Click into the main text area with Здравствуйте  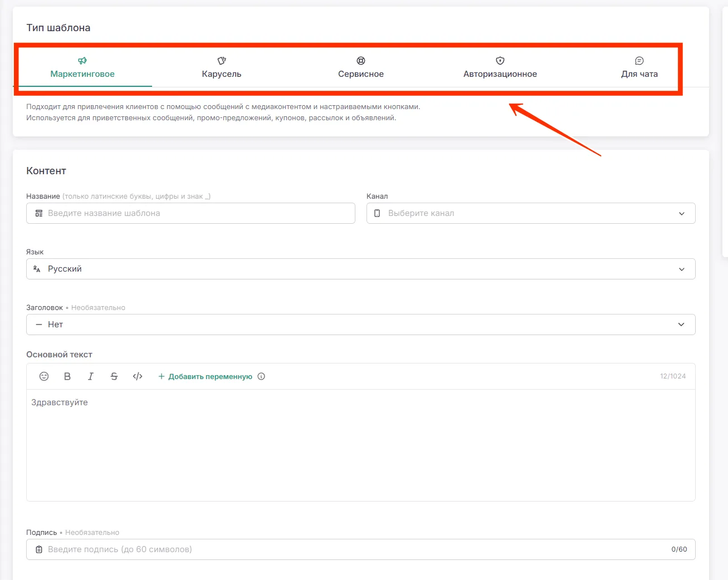pyautogui.click(x=361, y=445)
